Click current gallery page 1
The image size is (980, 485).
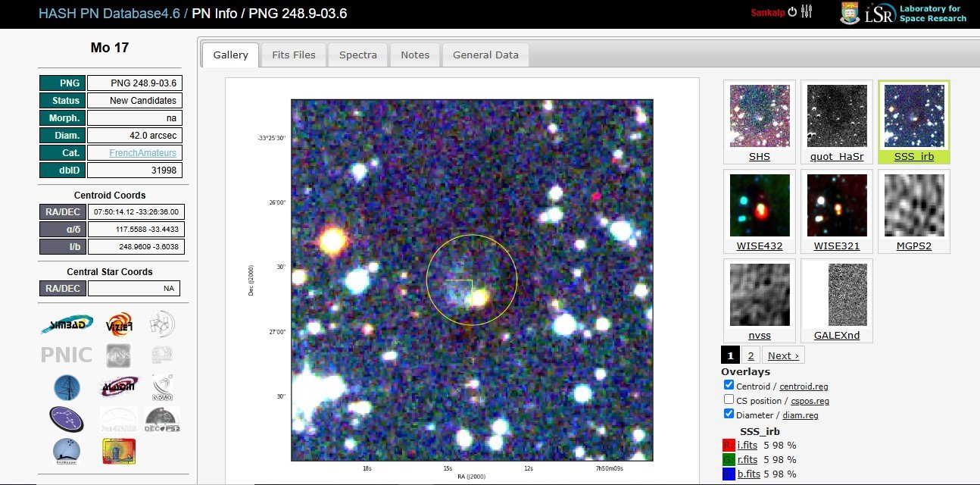[730, 355]
